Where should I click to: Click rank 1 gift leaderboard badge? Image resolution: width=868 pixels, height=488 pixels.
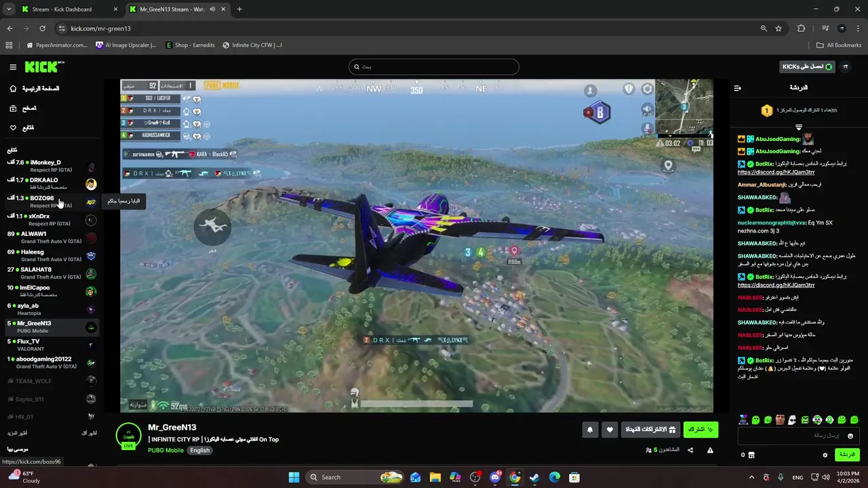[766, 110]
